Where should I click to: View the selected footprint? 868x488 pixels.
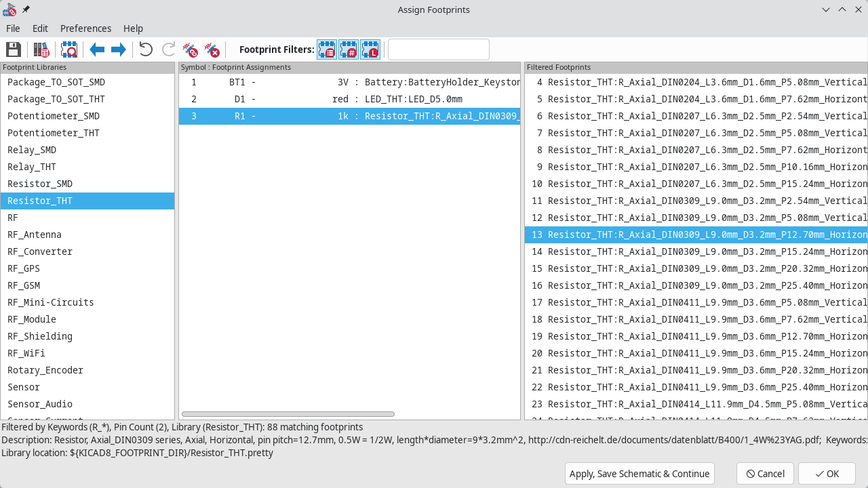coord(68,49)
